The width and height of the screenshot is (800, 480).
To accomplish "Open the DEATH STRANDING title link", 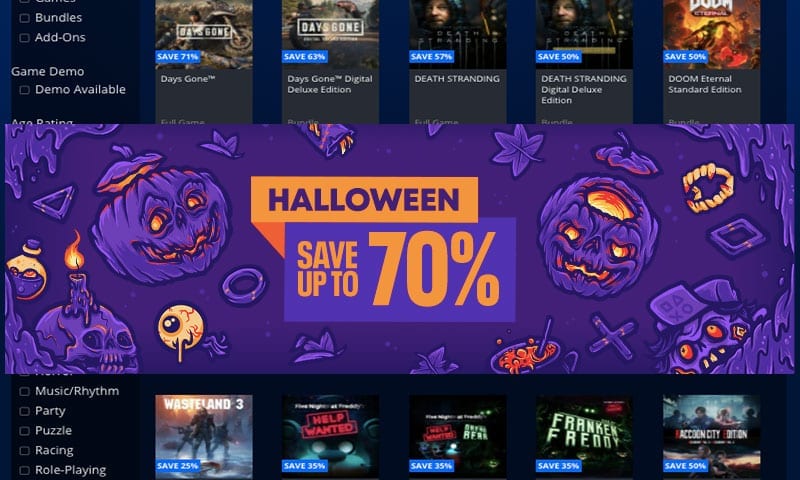I will point(457,79).
